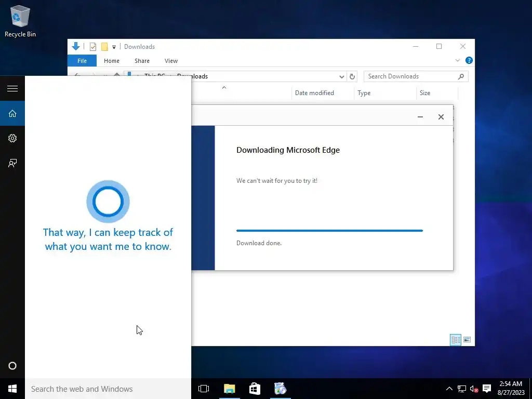532x399 pixels.
Task: Open the View ribbon tab
Action: pos(171,61)
